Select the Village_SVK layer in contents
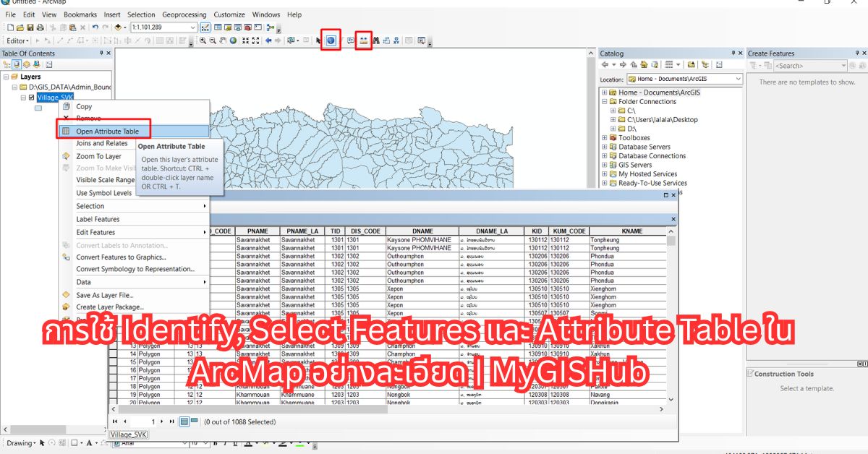 [x=55, y=98]
